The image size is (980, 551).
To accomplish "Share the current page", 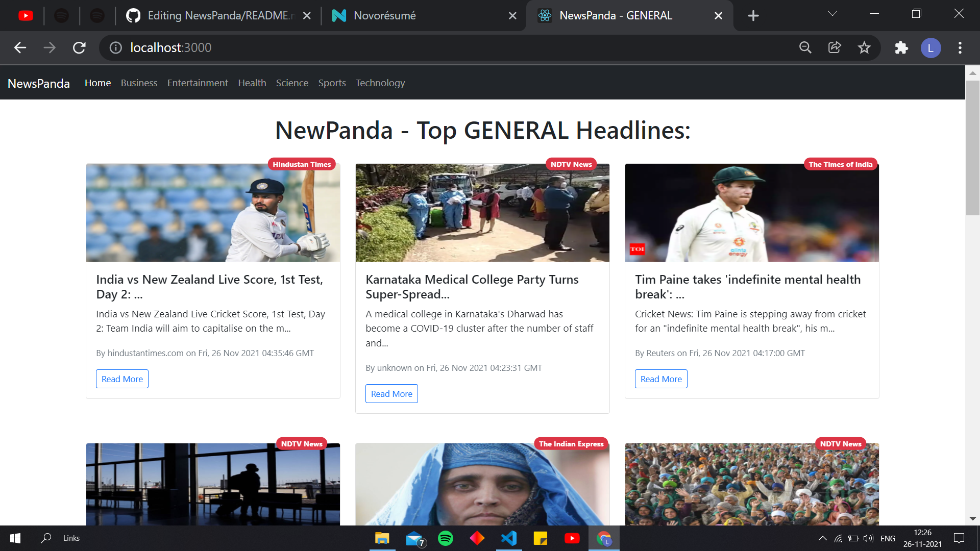I will click(834, 47).
